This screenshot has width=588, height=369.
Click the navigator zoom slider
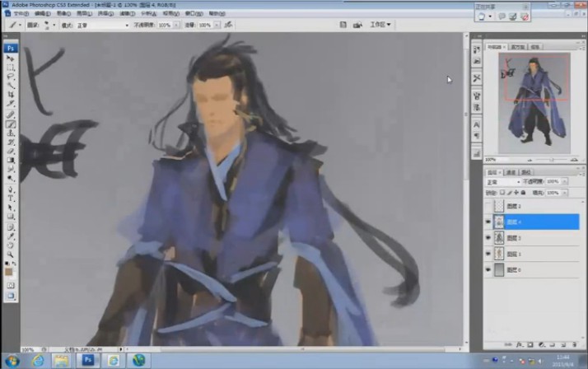click(552, 160)
